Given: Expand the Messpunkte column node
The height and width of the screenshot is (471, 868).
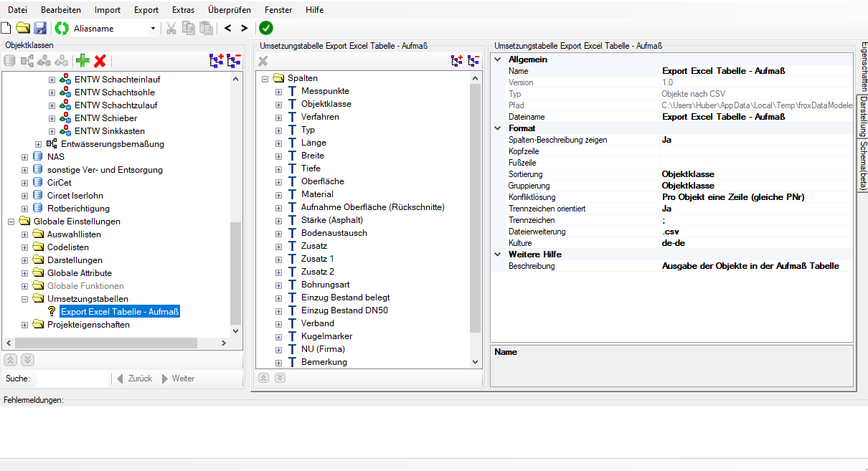Looking at the screenshot, I should [279, 92].
